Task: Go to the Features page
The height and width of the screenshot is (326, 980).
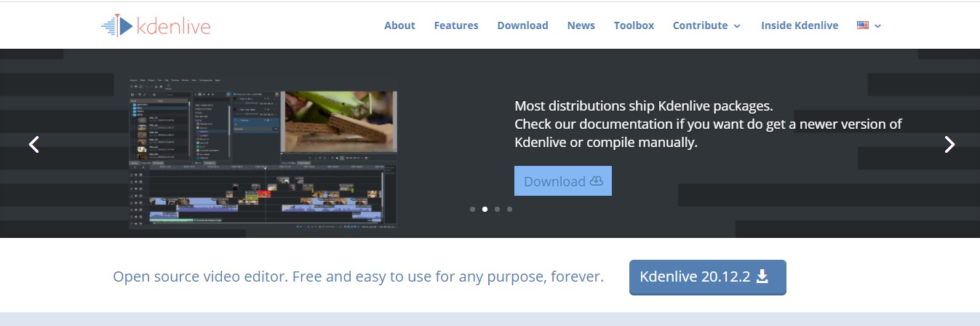Action: [456, 25]
